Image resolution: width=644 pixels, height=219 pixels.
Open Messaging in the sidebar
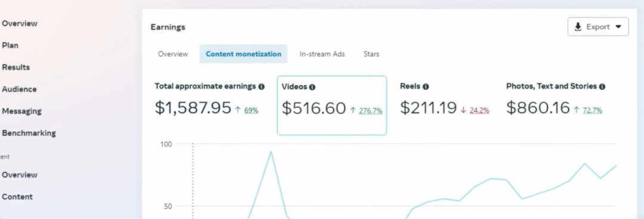pos(21,111)
